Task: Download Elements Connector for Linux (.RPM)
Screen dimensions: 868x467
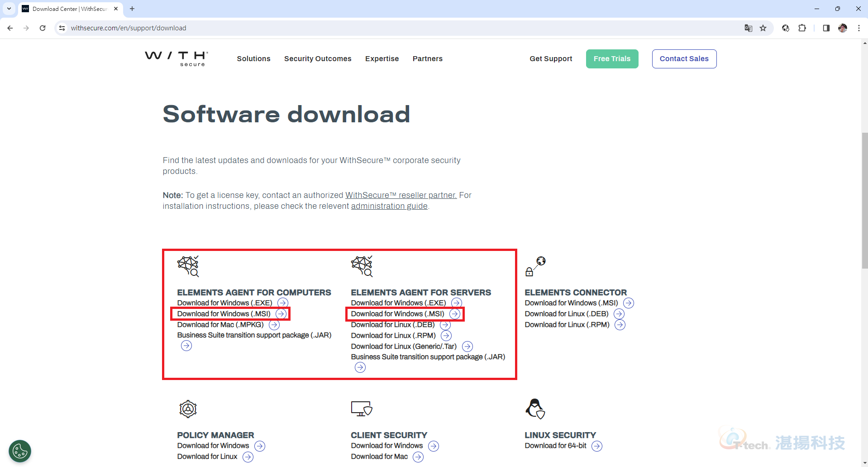Action: point(567,325)
